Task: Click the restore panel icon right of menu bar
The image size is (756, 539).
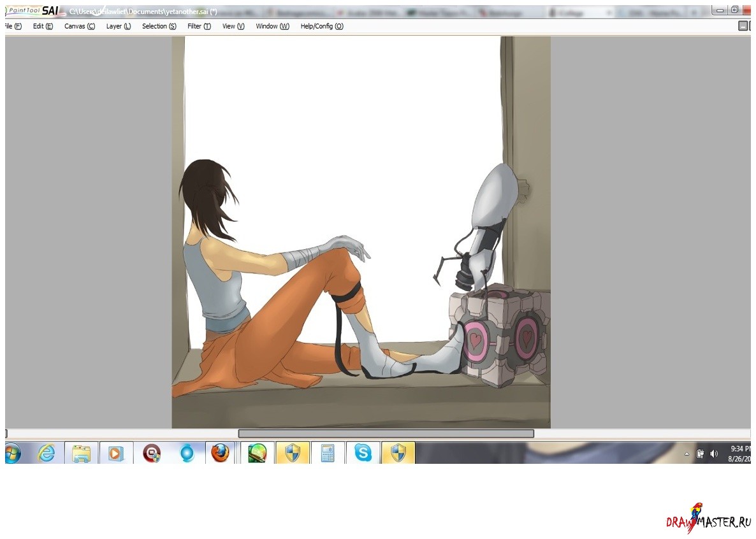Action: [743, 26]
